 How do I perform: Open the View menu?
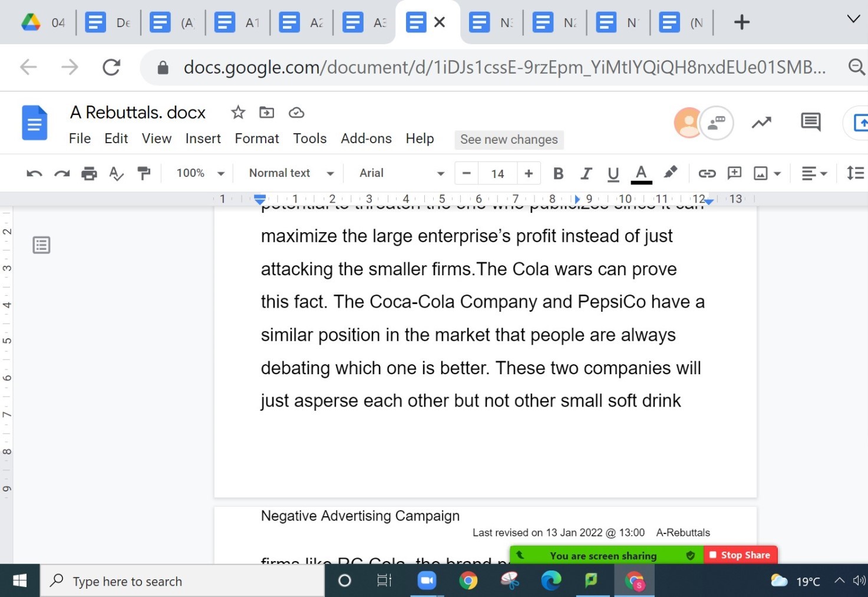coord(156,138)
